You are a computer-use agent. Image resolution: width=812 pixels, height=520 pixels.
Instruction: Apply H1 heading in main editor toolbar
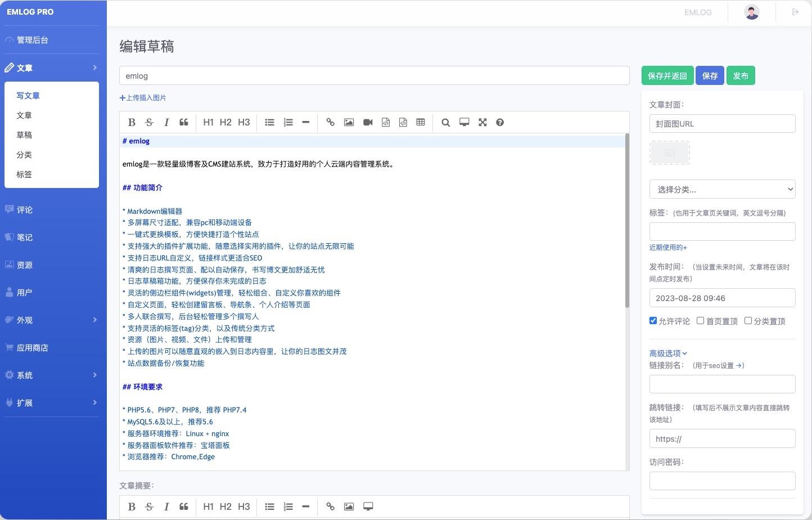[x=208, y=122]
